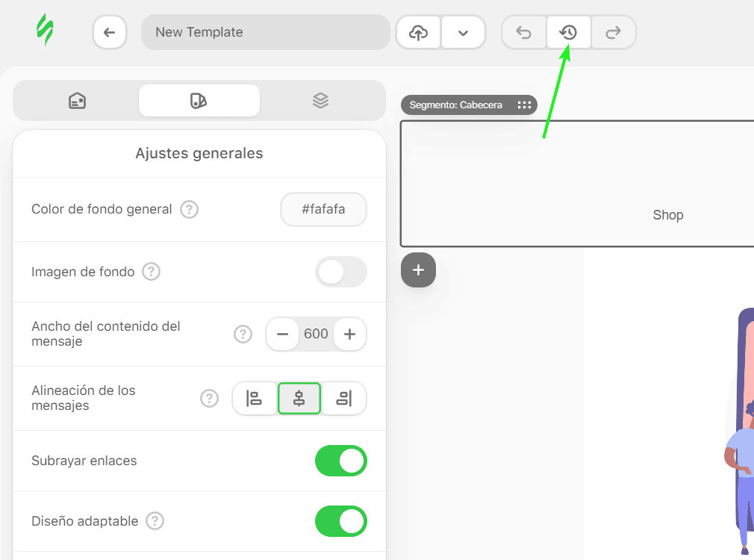Open the save options dropdown chevron
The image size is (754, 560).
pos(463,33)
